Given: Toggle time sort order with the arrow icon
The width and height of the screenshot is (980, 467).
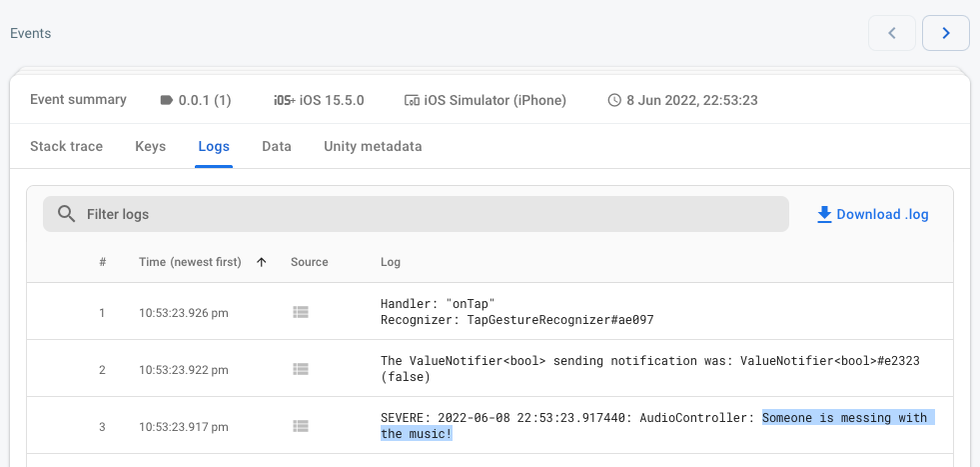Looking at the screenshot, I should (x=262, y=262).
